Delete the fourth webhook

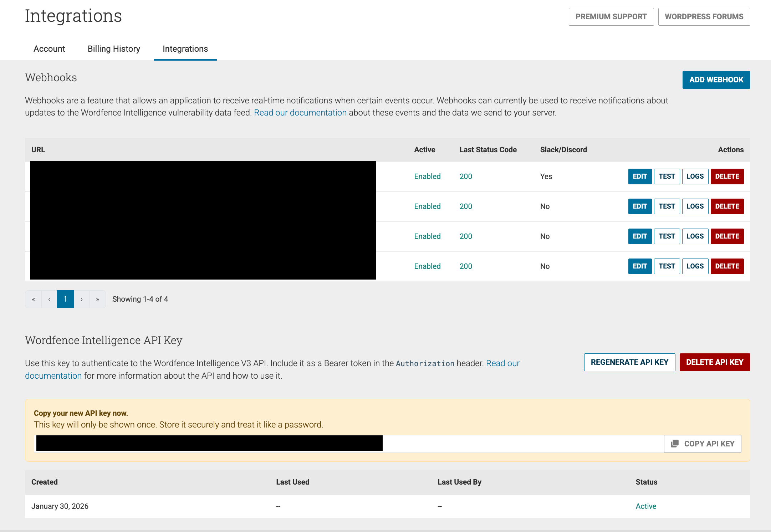click(x=727, y=266)
